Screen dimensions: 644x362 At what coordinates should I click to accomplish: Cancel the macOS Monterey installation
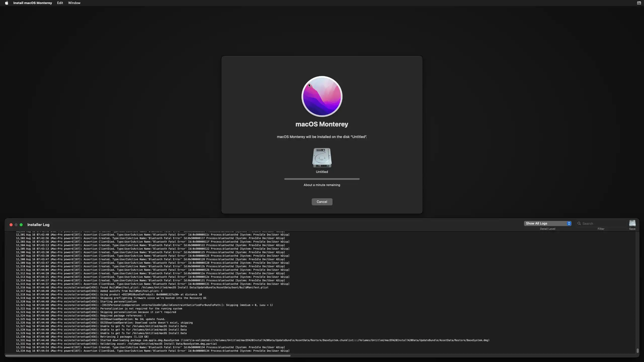coord(322,202)
